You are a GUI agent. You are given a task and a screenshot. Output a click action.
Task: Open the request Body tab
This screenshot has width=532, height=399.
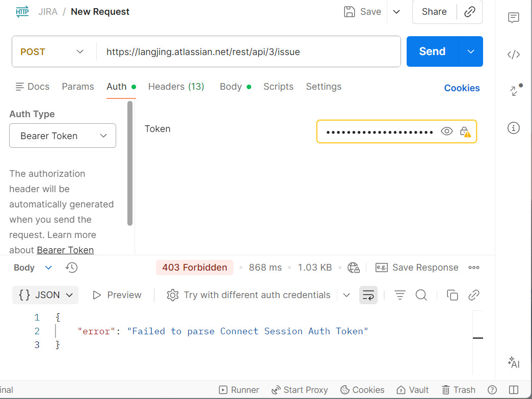click(235, 87)
